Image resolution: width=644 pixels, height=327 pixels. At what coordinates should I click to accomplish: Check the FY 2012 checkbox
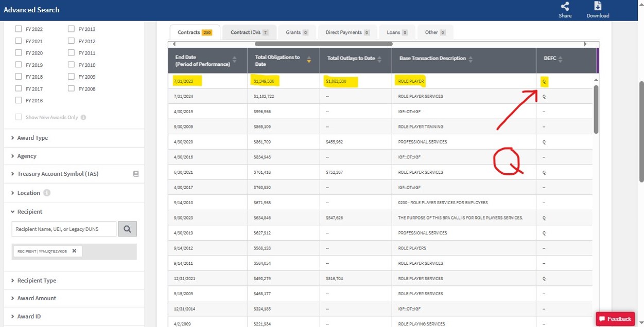point(71,41)
